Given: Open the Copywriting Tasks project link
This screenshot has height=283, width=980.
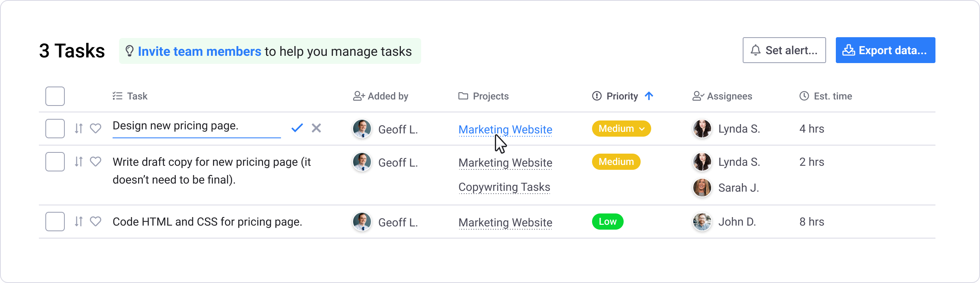Looking at the screenshot, I should click(504, 187).
